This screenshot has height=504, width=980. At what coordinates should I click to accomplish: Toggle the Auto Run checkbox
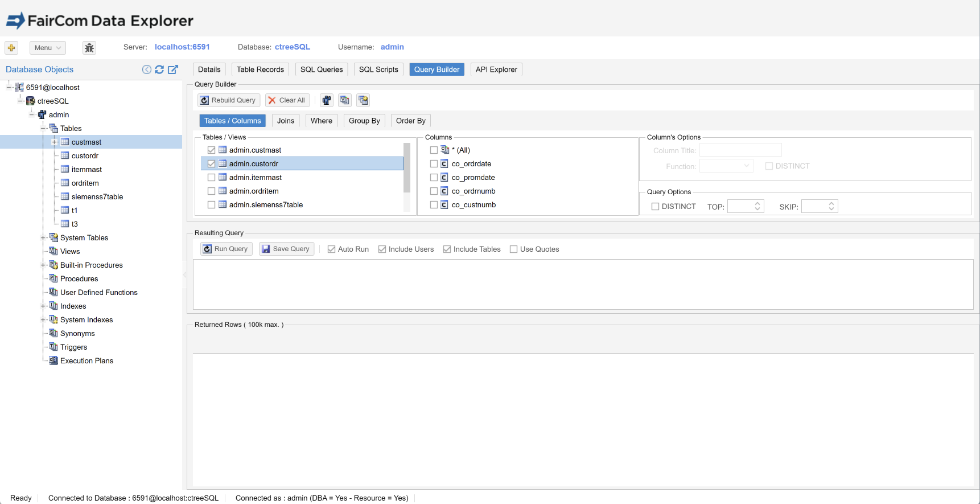pos(331,249)
